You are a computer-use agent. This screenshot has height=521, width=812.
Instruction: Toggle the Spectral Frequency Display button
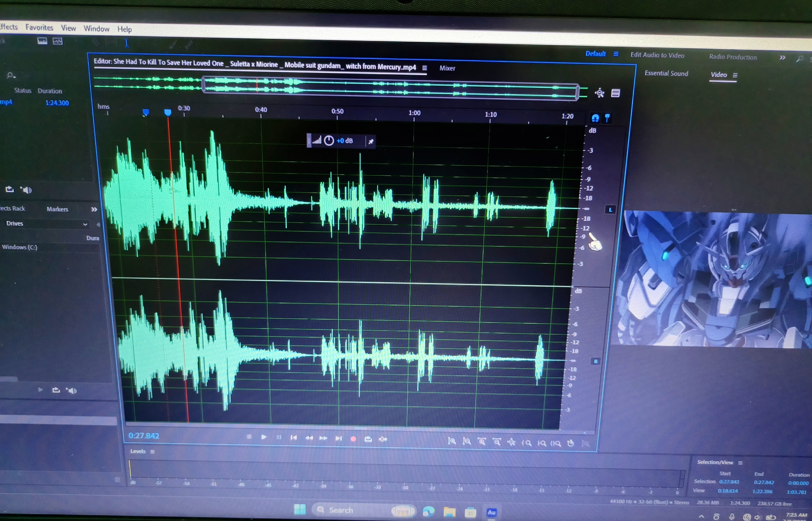pos(42,41)
